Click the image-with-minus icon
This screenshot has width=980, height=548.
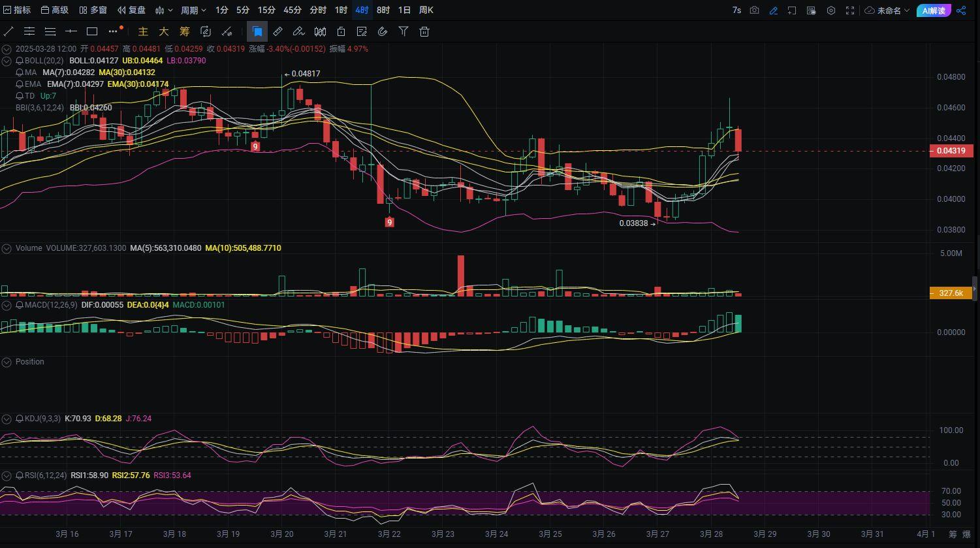tap(812, 10)
